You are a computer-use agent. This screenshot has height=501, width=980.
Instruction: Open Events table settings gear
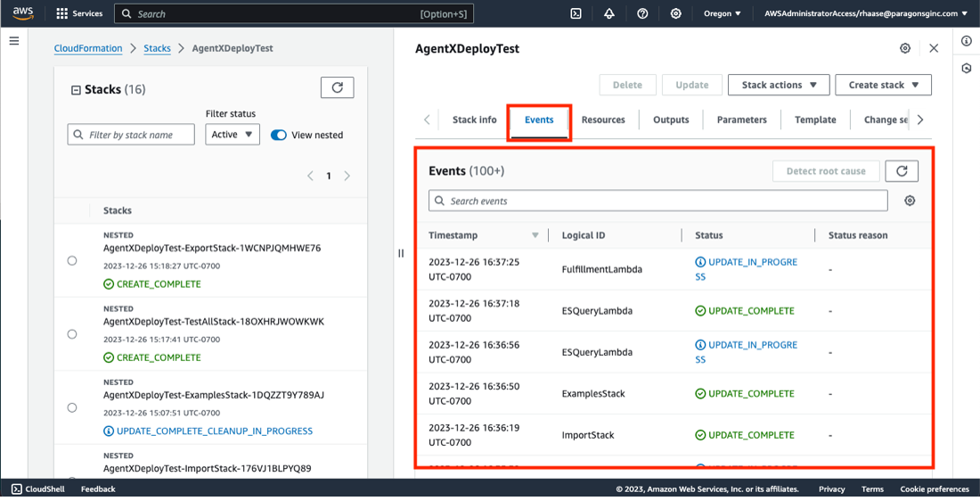tap(910, 201)
